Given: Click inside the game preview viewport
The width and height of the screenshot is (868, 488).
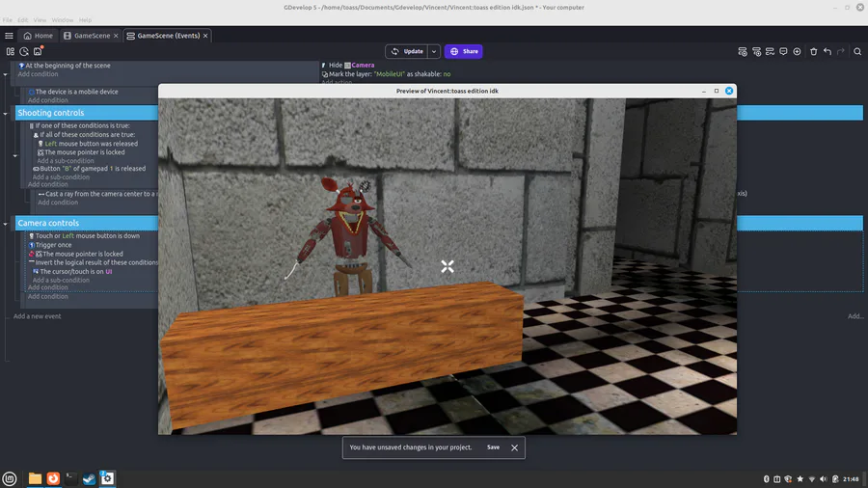Looking at the screenshot, I should pyautogui.click(x=448, y=266).
